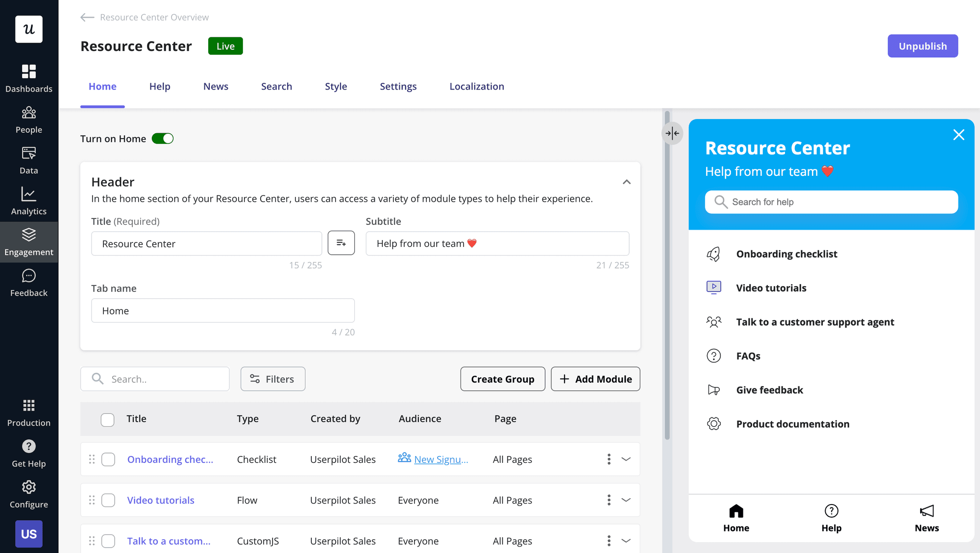Check the Onboarding checklist row checkbox
980x553 pixels.
(108, 459)
